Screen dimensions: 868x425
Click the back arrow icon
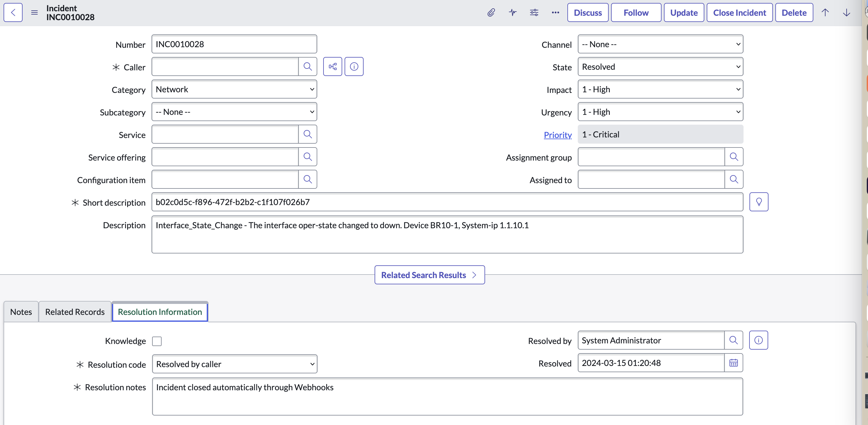13,12
